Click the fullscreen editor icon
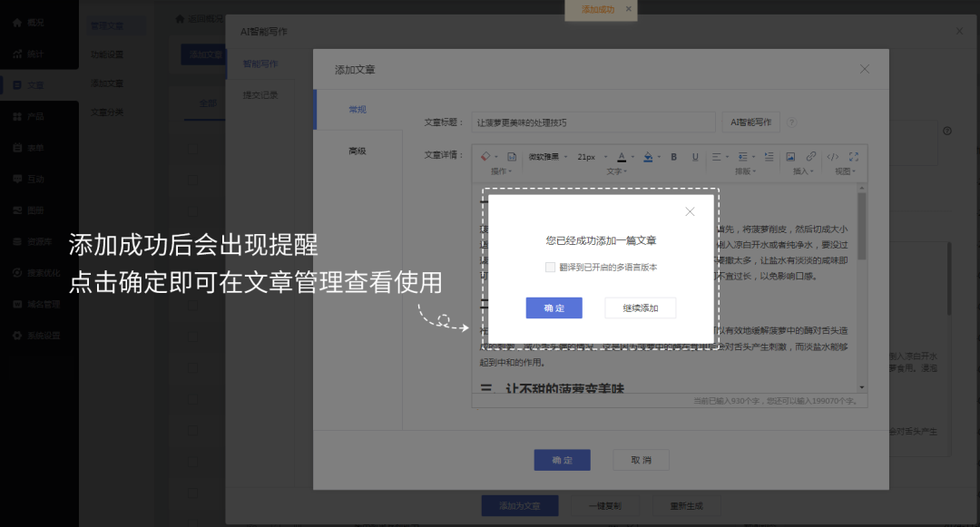Image resolution: width=980 pixels, height=527 pixels. (853, 156)
